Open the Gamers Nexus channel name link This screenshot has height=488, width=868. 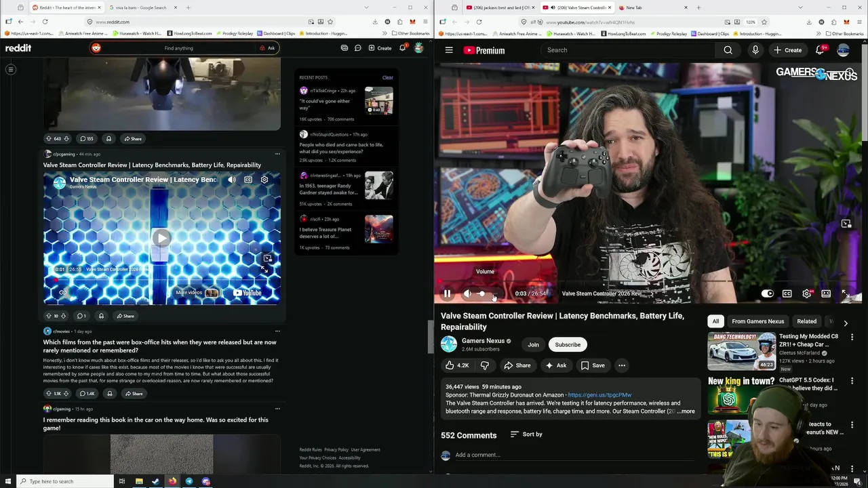(483, 341)
